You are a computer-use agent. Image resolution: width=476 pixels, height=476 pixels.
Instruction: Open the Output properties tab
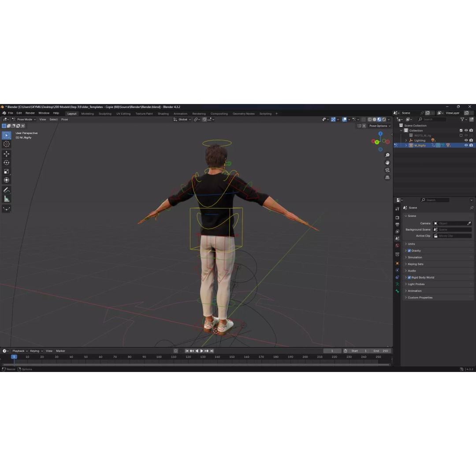click(397, 225)
